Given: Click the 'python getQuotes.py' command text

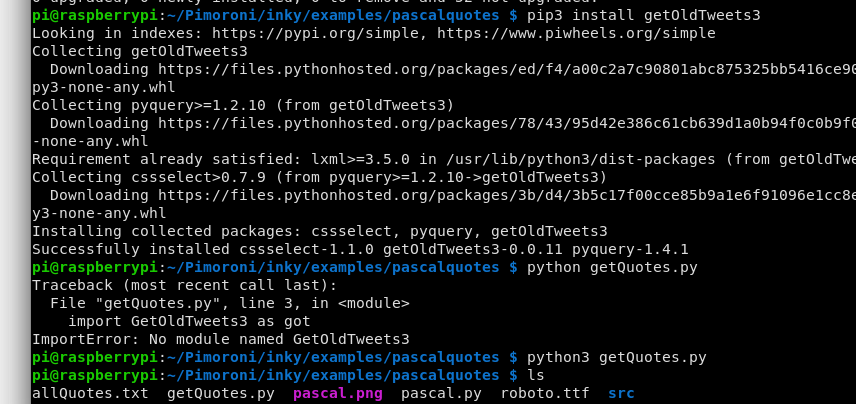Looking at the screenshot, I should pyautogui.click(x=612, y=268).
